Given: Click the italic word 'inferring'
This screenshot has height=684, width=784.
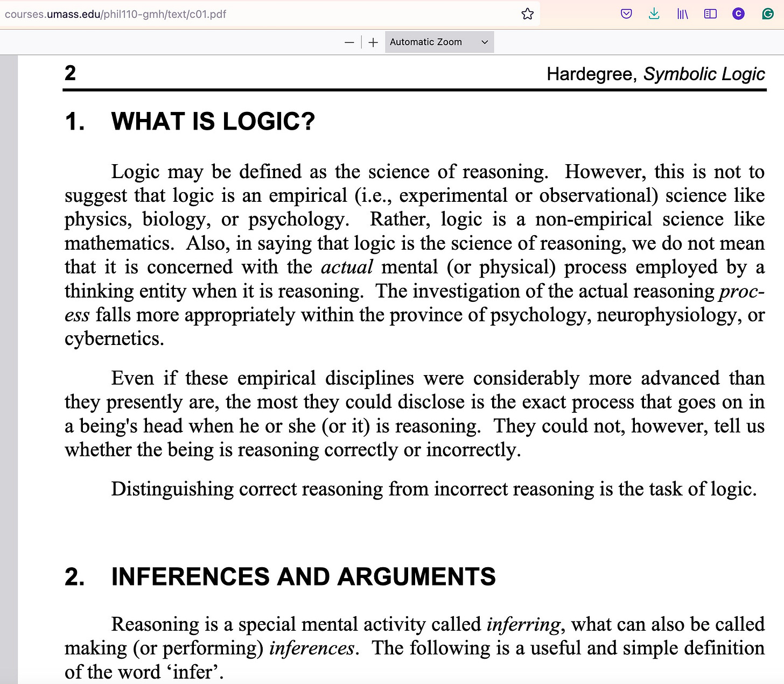Looking at the screenshot, I should [524, 624].
